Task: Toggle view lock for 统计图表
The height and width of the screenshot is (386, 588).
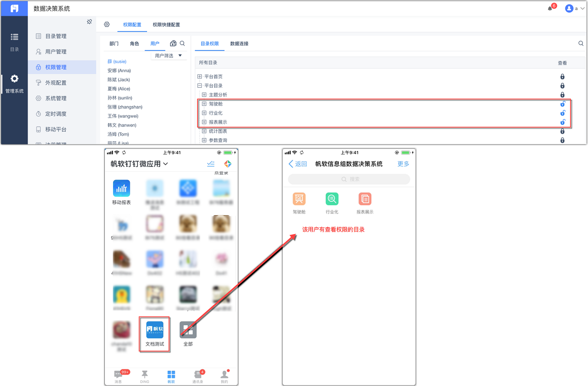Action: pos(563,131)
